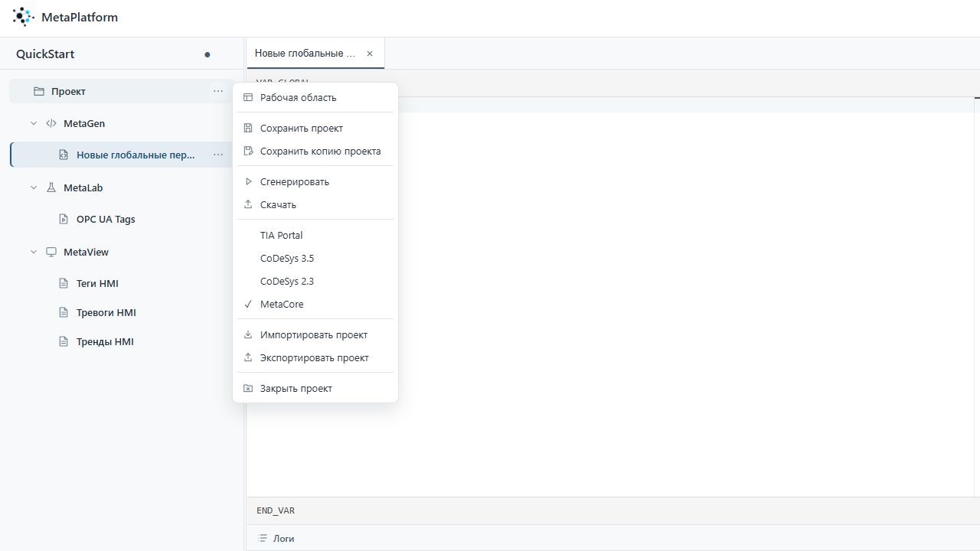Image resolution: width=980 pixels, height=551 pixels.
Task: Click the folder icon next to Проект
Action: pyautogui.click(x=39, y=91)
